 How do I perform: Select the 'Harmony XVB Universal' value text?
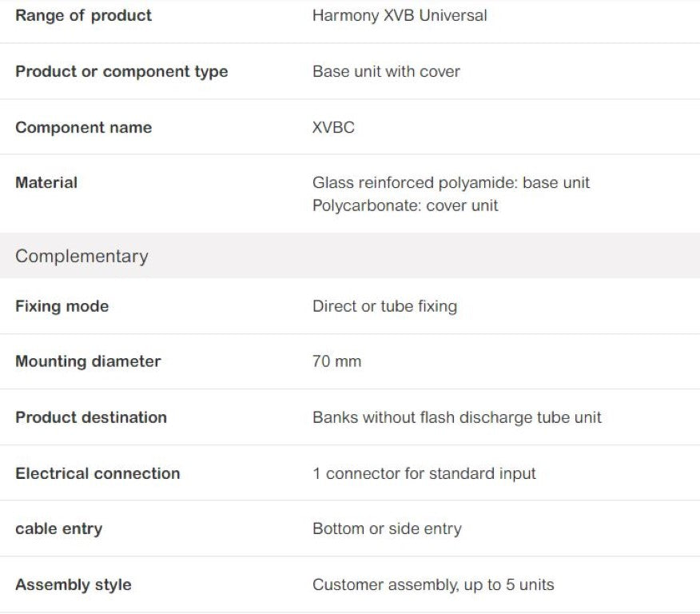tap(400, 15)
